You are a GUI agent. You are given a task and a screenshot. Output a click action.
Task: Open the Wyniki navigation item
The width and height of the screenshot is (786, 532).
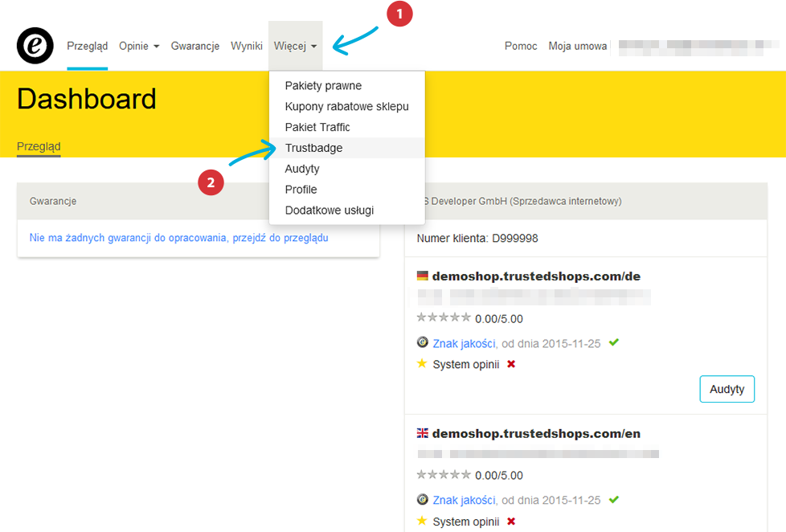click(247, 46)
